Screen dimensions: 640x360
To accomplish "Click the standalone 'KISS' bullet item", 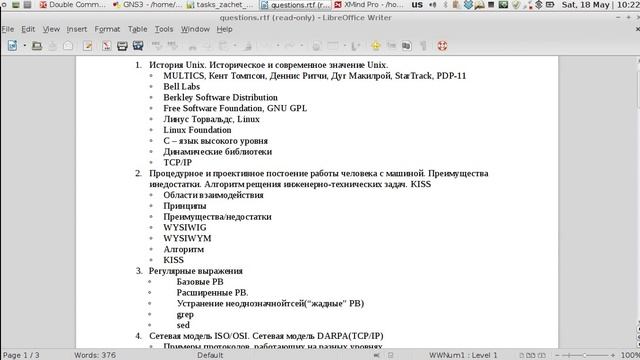I will pyautogui.click(x=173, y=260).
